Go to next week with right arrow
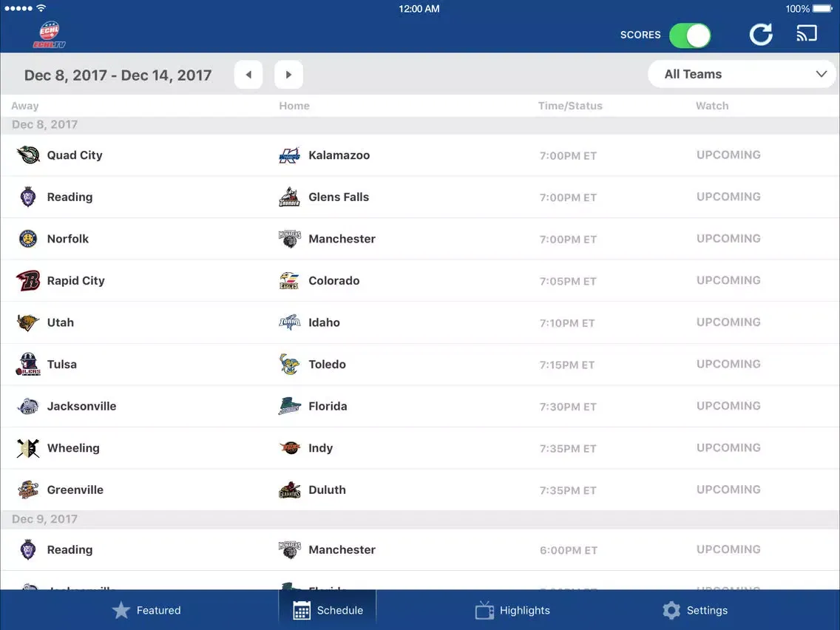Image resolution: width=840 pixels, height=630 pixels. pos(288,75)
